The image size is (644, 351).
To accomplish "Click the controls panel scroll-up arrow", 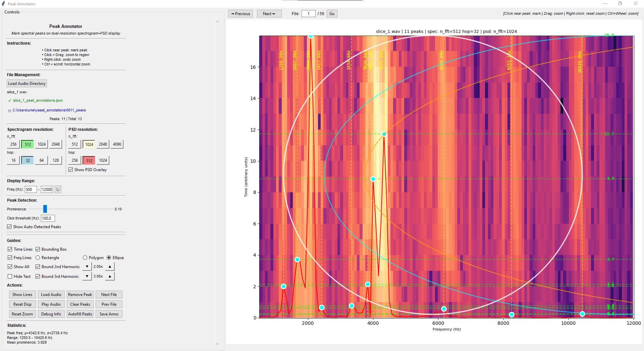I will [217, 22].
